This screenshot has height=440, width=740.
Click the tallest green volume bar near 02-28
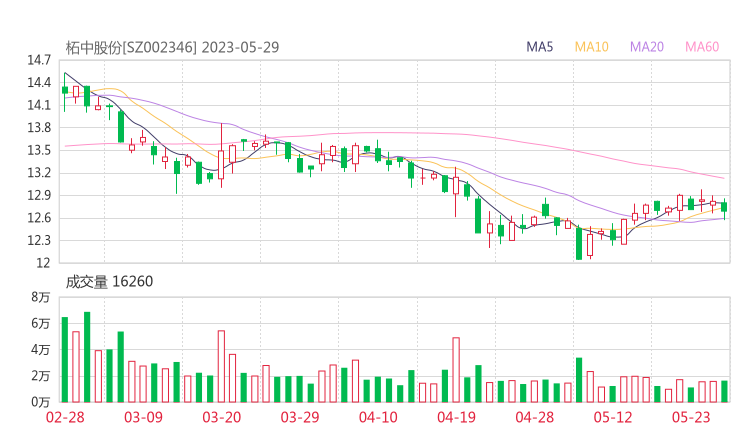(x=87, y=357)
